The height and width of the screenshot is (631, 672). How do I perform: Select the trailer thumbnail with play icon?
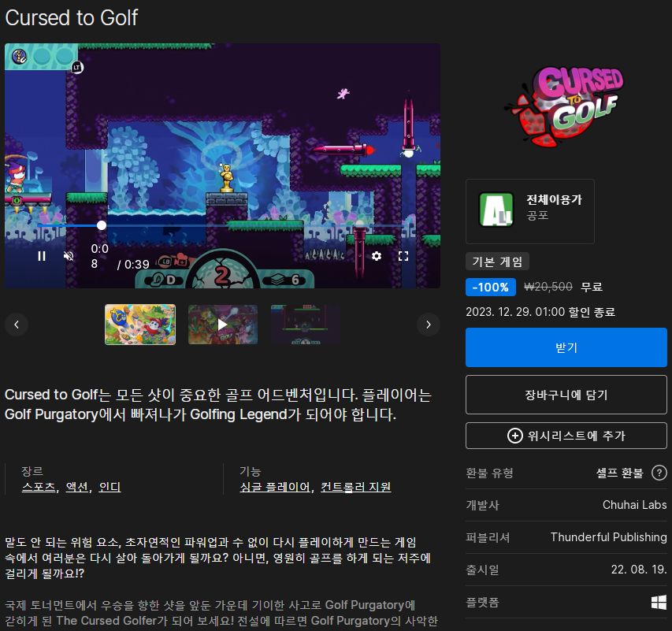point(223,325)
